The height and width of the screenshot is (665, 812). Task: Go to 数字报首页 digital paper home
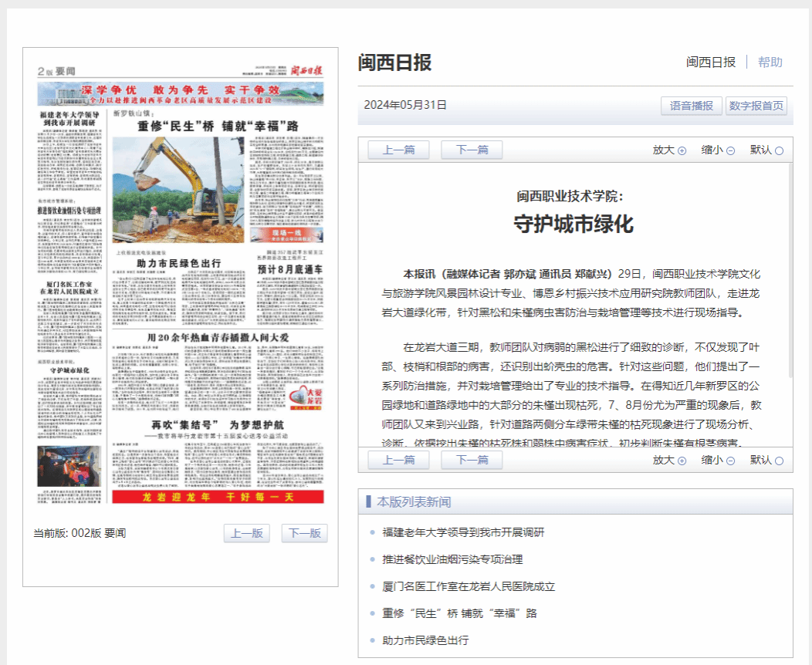tap(756, 106)
